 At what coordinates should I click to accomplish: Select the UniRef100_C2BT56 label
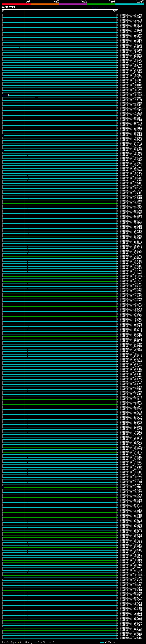(131, 223)
